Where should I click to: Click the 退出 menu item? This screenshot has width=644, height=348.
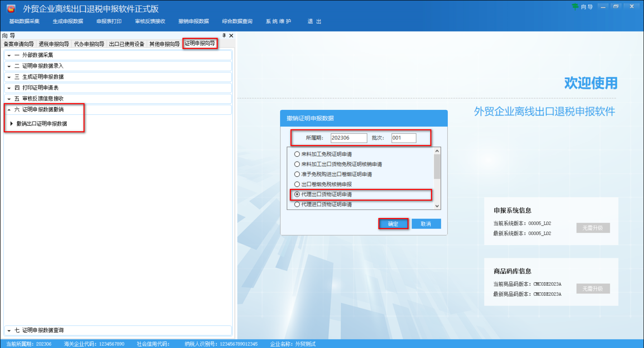(x=314, y=21)
